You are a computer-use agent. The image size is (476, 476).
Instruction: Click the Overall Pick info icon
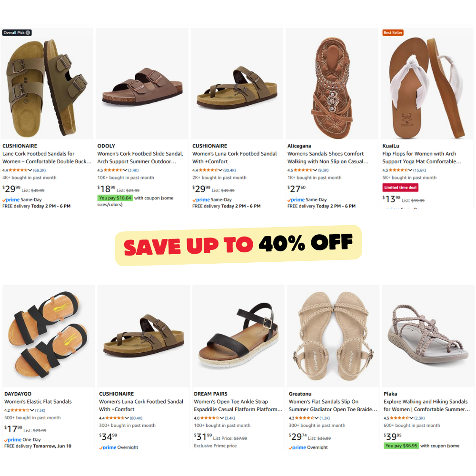[x=28, y=33]
